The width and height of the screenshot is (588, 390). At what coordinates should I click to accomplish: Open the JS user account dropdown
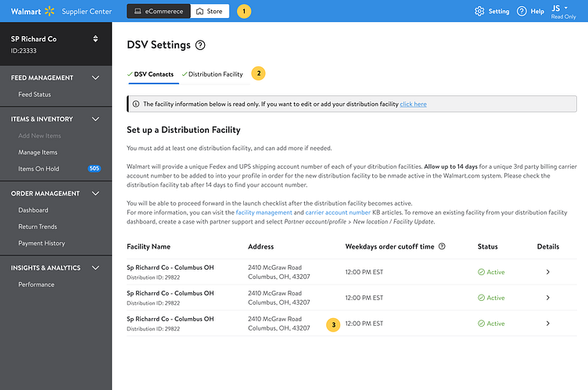tap(563, 12)
